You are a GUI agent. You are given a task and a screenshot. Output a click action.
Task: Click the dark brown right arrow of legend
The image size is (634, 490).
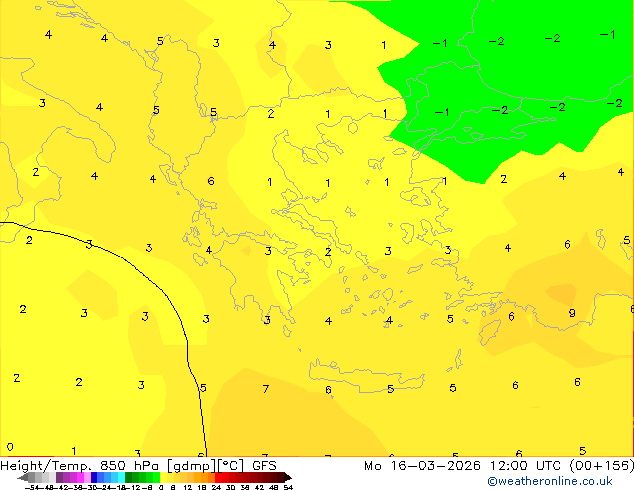[x=287, y=478]
